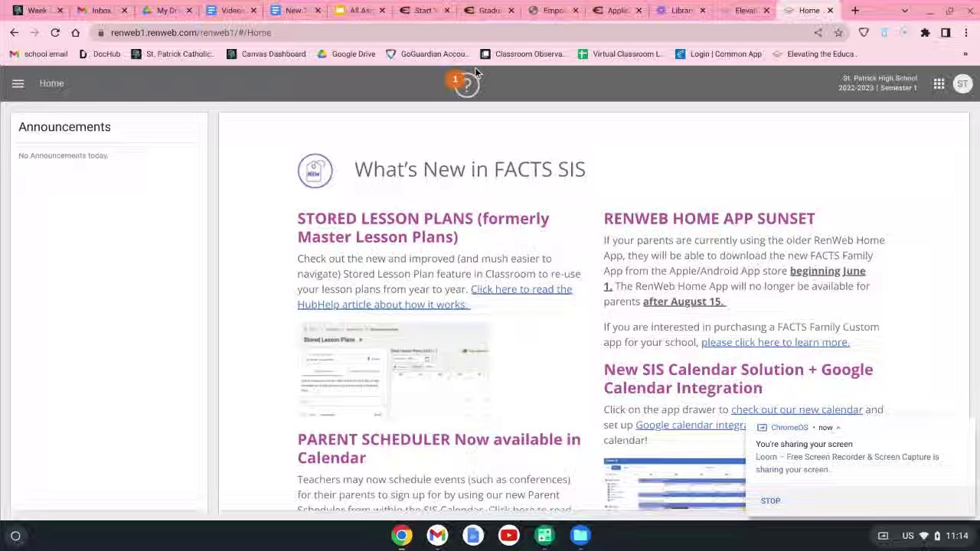980x551 pixels.
Task: Open the St. Patrick Catholic bookmark
Action: click(x=172, y=54)
